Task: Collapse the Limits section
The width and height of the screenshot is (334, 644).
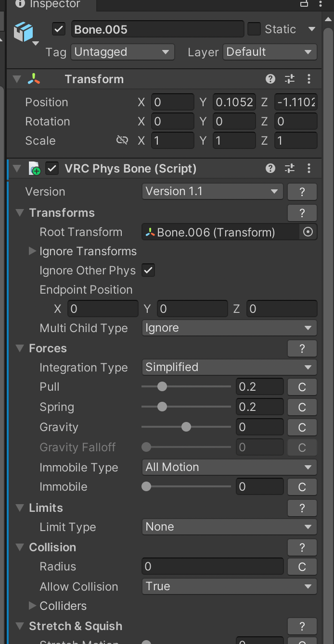Action: (20, 508)
